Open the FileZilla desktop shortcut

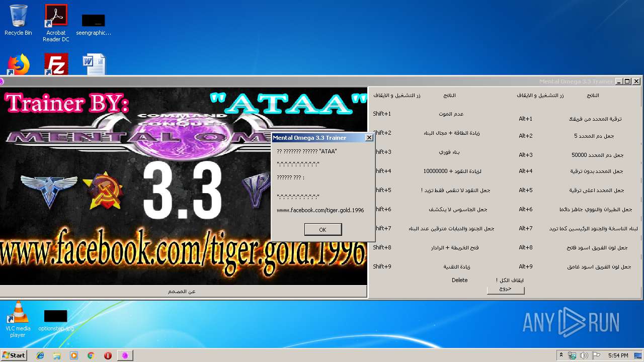[x=56, y=65]
